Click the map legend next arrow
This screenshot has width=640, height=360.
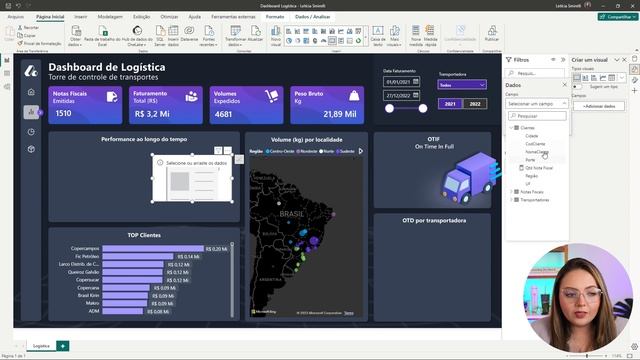(x=361, y=151)
